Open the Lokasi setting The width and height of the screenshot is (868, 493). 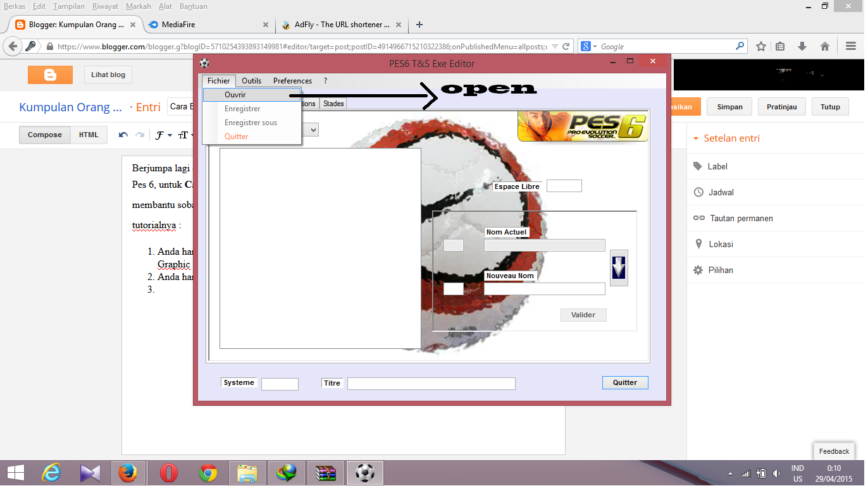click(721, 244)
